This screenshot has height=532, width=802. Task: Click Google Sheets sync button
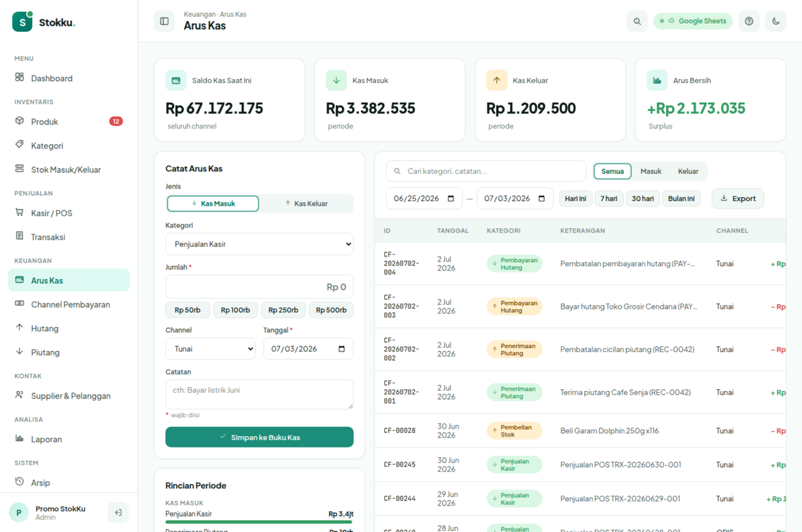pyautogui.click(x=693, y=21)
